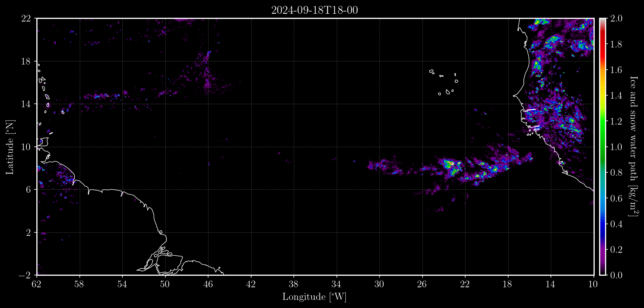The image size is (644, 308).
Task: Click the cloud band near 56°W 15°N
Action: click(x=106, y=96)
